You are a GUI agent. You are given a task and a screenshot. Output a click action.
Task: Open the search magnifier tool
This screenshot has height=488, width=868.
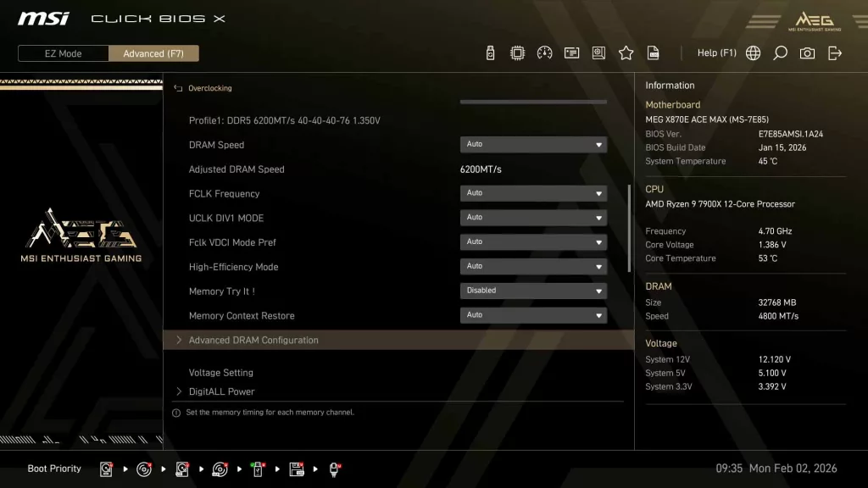780,53
